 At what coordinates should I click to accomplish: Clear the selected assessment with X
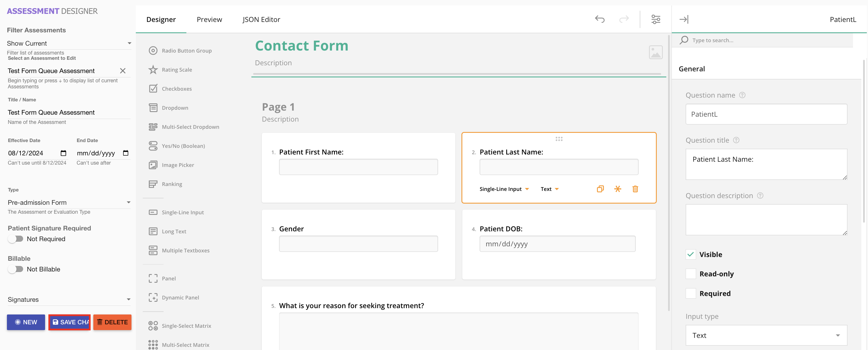coord(123,71)
